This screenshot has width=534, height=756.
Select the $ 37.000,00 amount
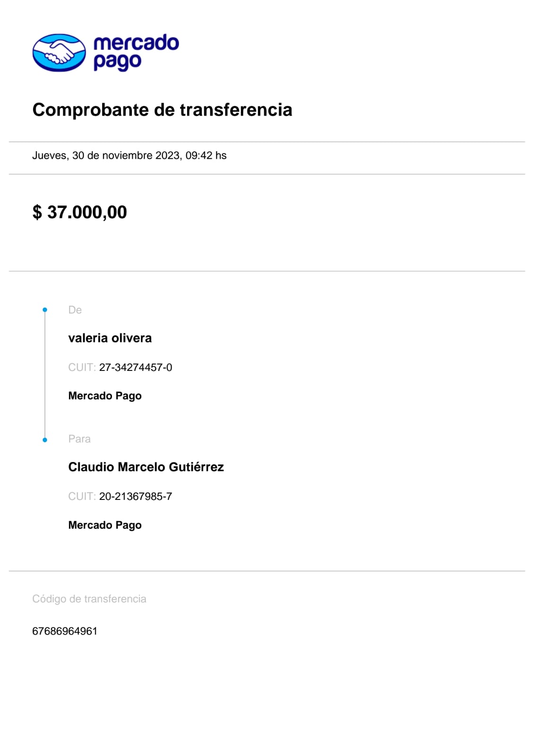click(x=79, y=212)
